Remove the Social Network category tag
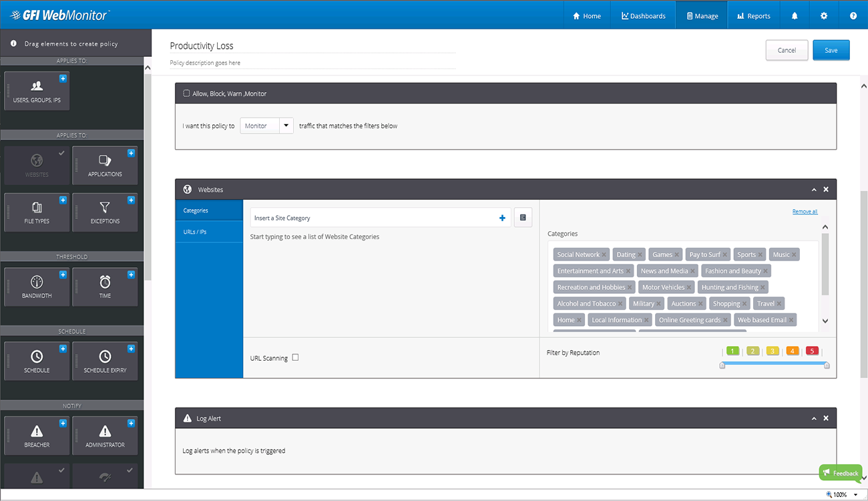 [604, 255]
